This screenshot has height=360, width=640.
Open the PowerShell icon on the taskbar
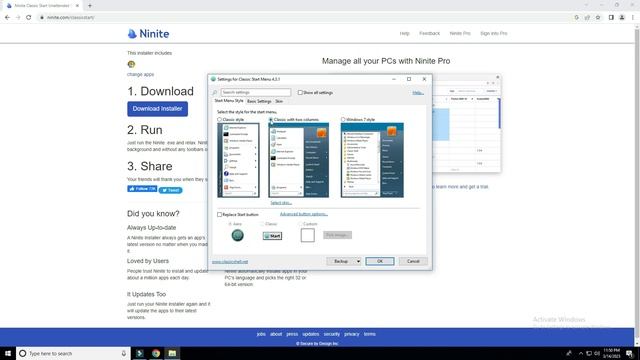(140, 353)
